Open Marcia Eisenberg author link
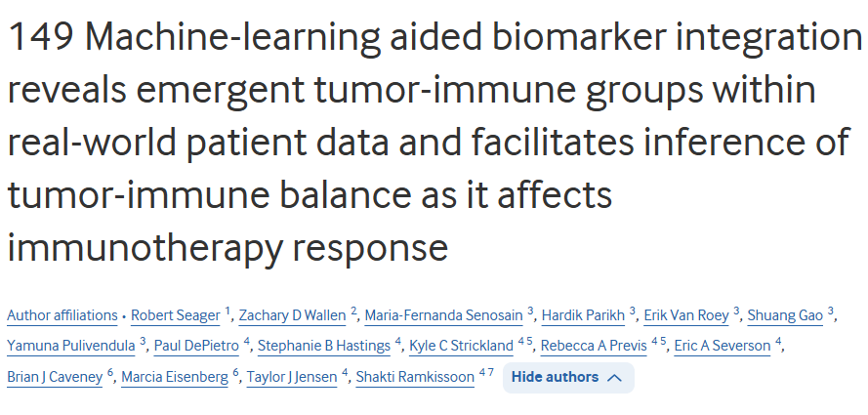Image resolution: width=868 pixels, height=415 pixels. pyautogui.click(x=174, y=377)
